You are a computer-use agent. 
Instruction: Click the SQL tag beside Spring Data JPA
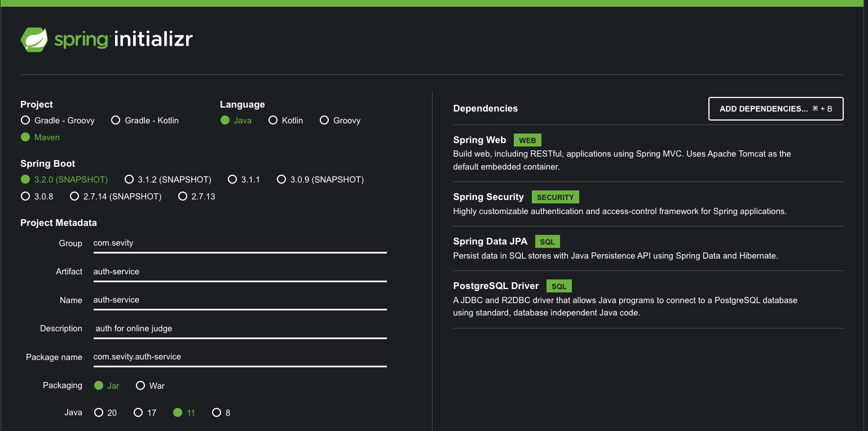coord(547,242)
